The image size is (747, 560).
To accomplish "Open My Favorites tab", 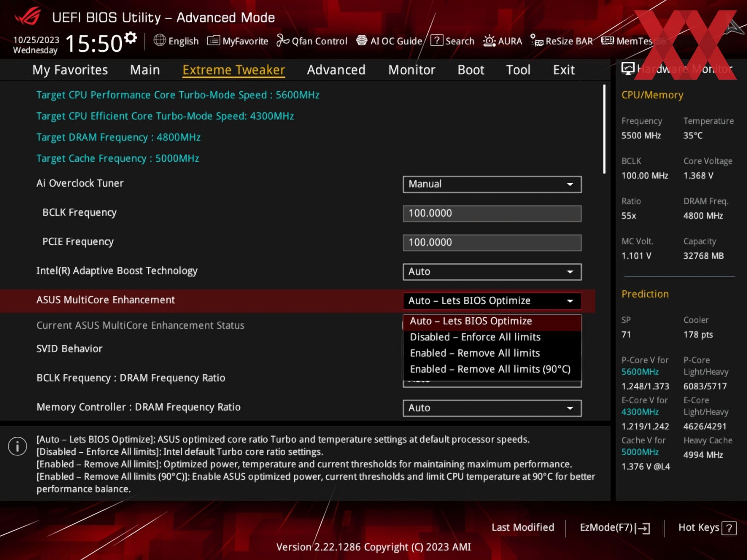I will [x=70, y=70].
